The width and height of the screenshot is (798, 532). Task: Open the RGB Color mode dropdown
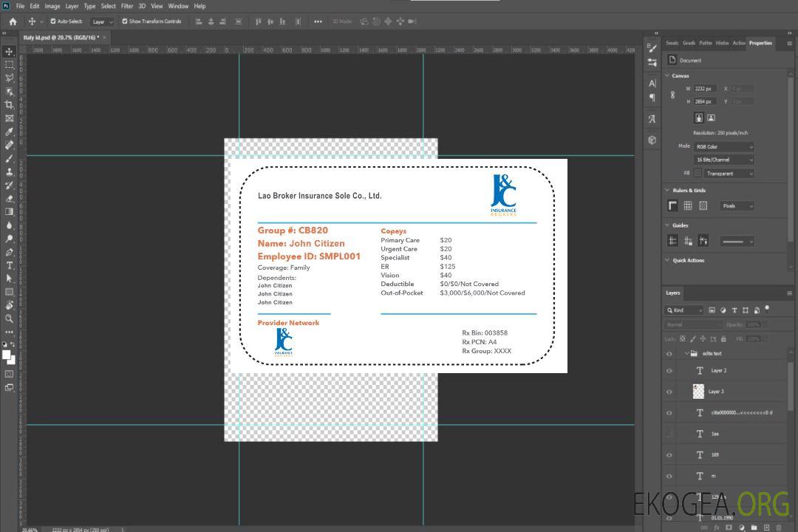(723, 146)
